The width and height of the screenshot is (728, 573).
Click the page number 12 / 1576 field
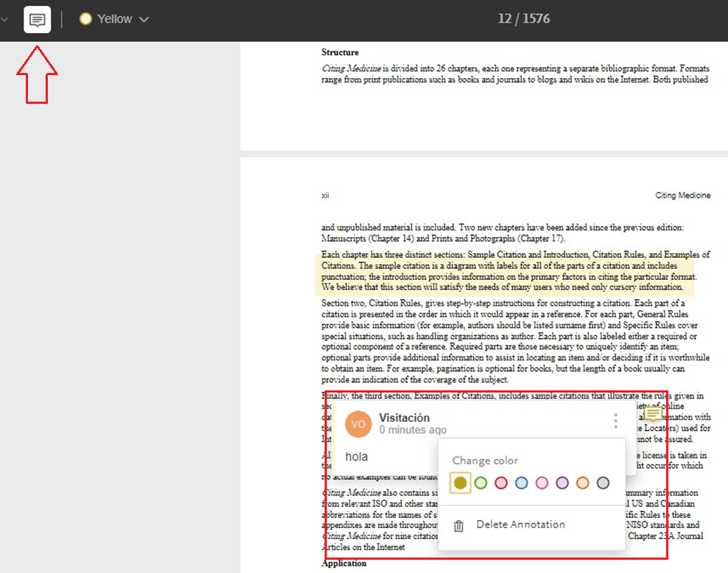coord(523,18)
